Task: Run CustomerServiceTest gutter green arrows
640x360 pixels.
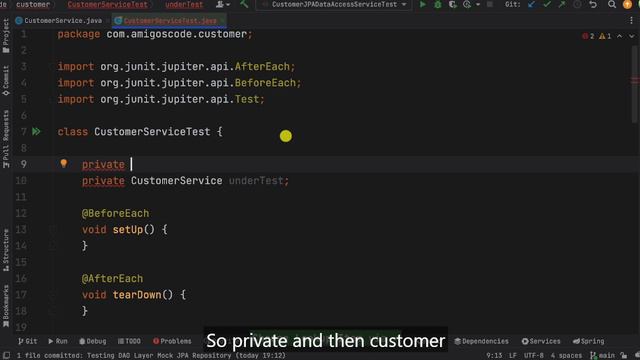Action: [x=36, y=131]
